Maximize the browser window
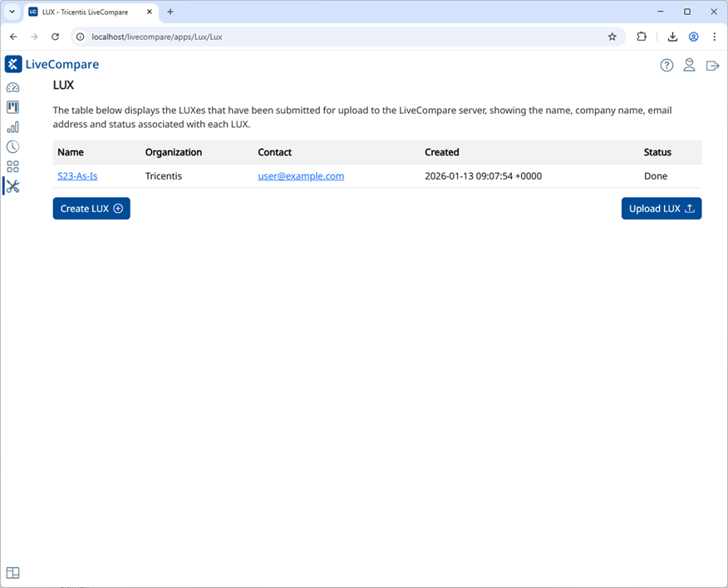The width and height of the screenshot is (728, 588). click(x=687, y=12)
